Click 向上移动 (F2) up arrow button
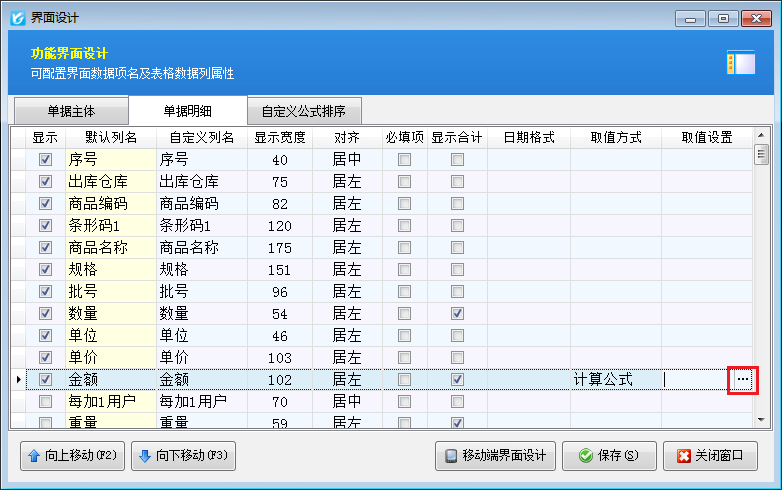This screenshot has height=490, width=782. click(71, 456)
